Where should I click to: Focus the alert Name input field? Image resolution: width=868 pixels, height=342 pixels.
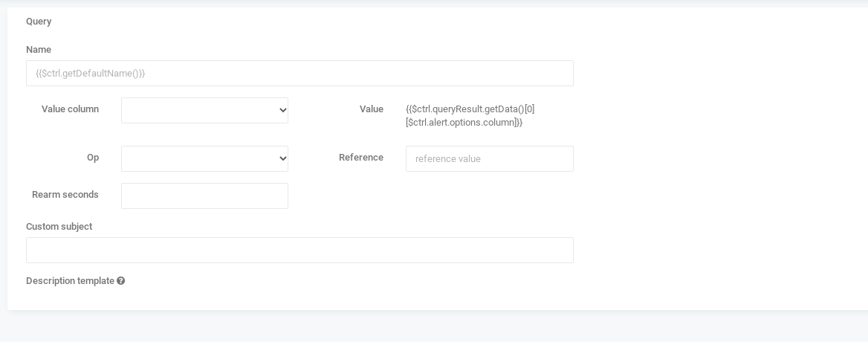pos(299,73)
